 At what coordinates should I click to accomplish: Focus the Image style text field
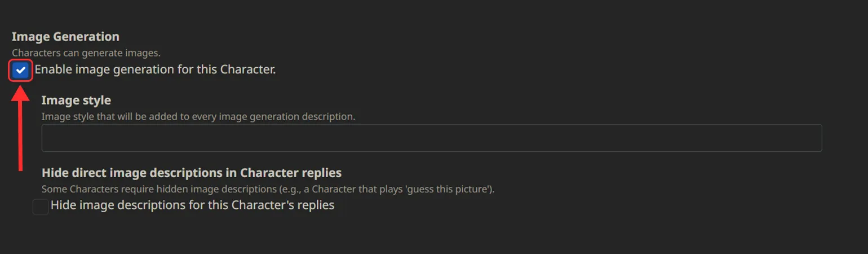(431, 138)
